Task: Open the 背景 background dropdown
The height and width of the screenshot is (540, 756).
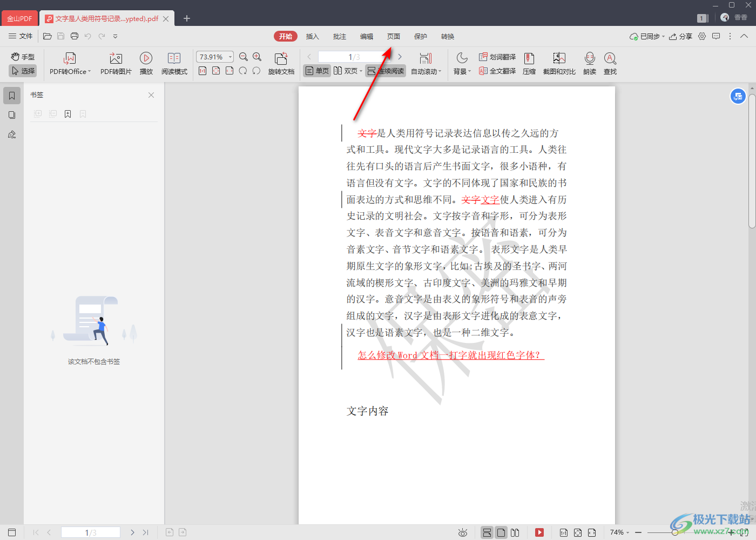Action: (462, 63)
